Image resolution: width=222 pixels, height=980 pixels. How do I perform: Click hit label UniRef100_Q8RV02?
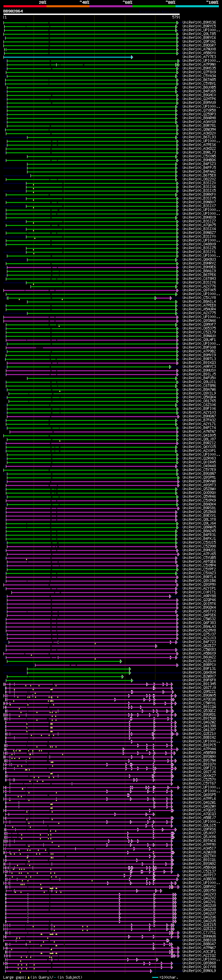tap(199, 887)
